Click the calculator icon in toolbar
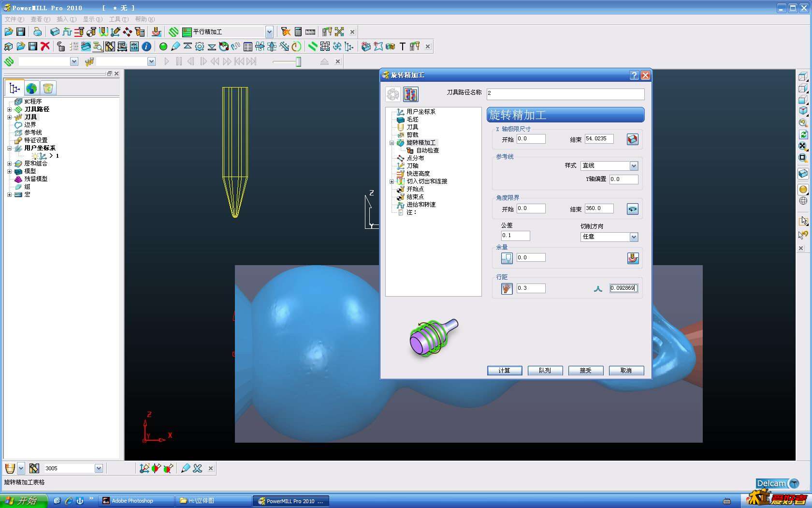The height and width of the screenshot is (508, 812). 298,32
